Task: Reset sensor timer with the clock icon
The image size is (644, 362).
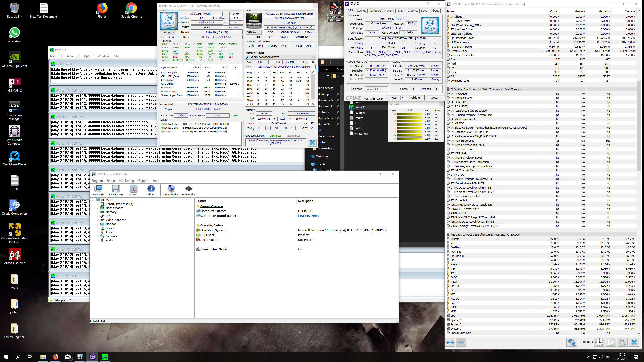Action: tap(599, 342)
